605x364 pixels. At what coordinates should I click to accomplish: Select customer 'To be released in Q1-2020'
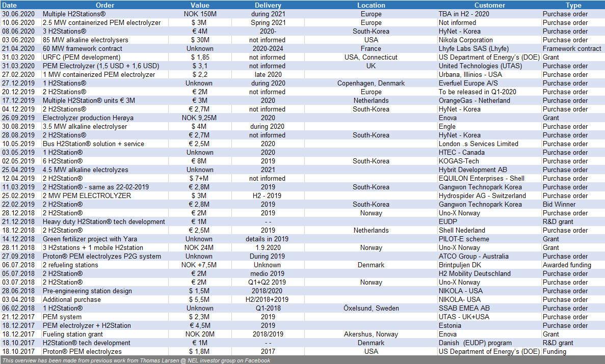point(477,92)
